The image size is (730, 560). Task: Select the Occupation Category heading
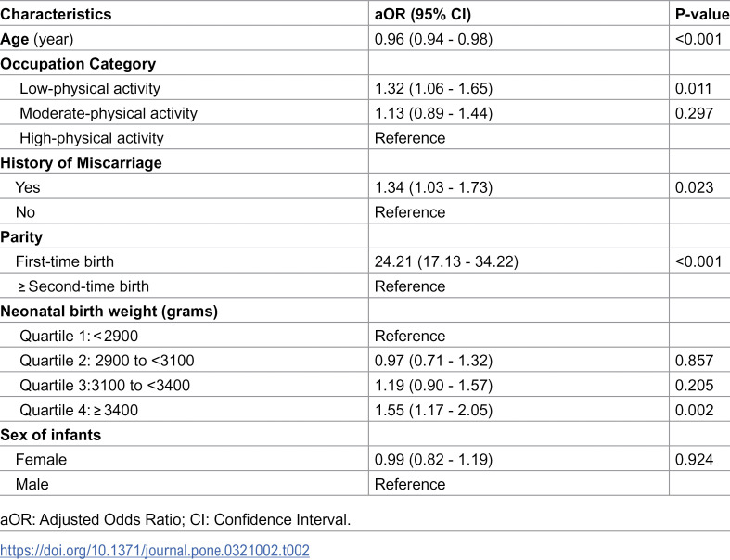pyautogui.click(x=78, y=64)
